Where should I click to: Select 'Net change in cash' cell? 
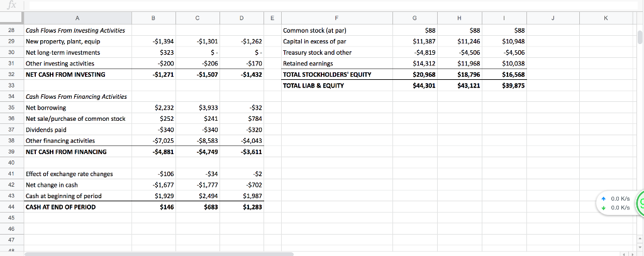[x=77, y=185]
